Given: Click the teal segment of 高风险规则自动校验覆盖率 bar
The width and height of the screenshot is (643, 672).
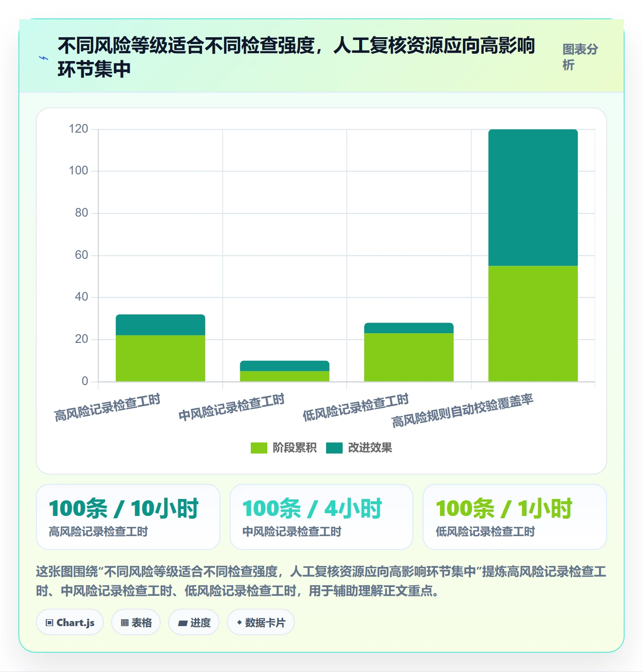Looking at the screenshot, I should (533, 197).
